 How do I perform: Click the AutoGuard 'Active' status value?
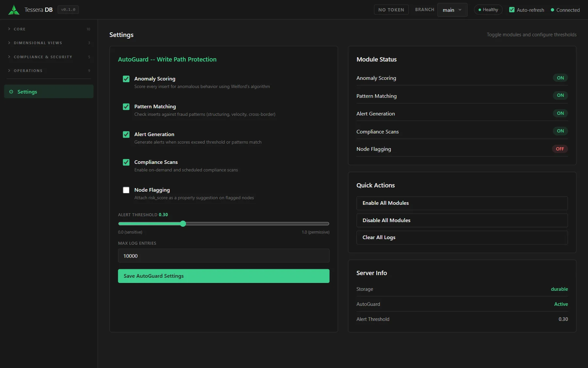click(561, 304)
